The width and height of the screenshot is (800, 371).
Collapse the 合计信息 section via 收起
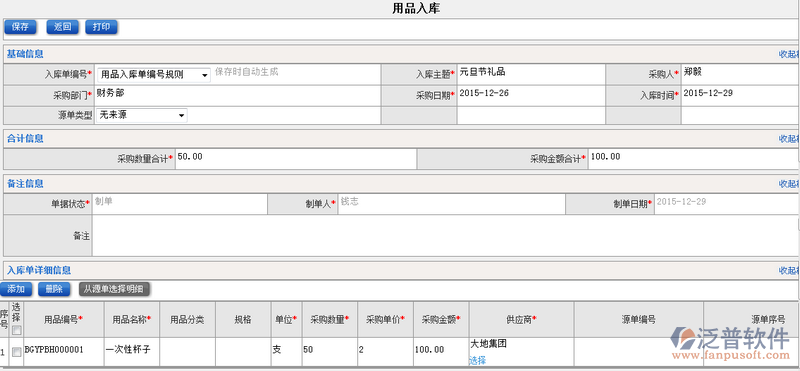[789, 138]
